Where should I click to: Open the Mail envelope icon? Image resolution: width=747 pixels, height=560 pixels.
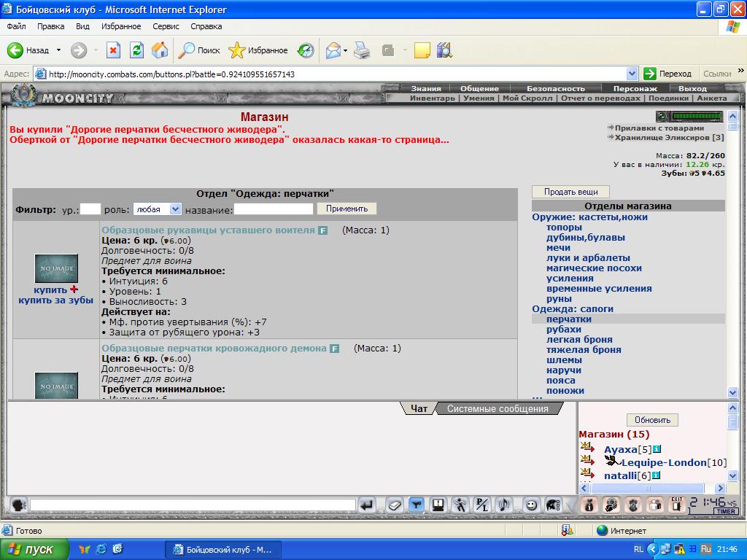click(333, 50)
